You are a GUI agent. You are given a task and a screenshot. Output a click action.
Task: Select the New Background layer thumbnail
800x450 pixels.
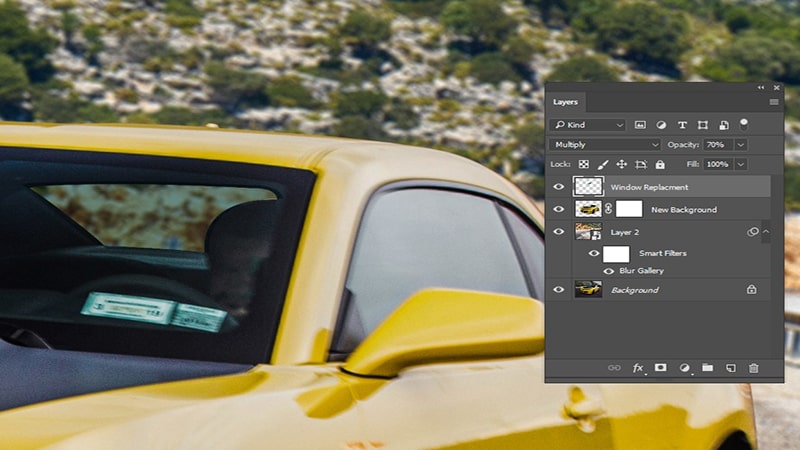tap(588, 209)
